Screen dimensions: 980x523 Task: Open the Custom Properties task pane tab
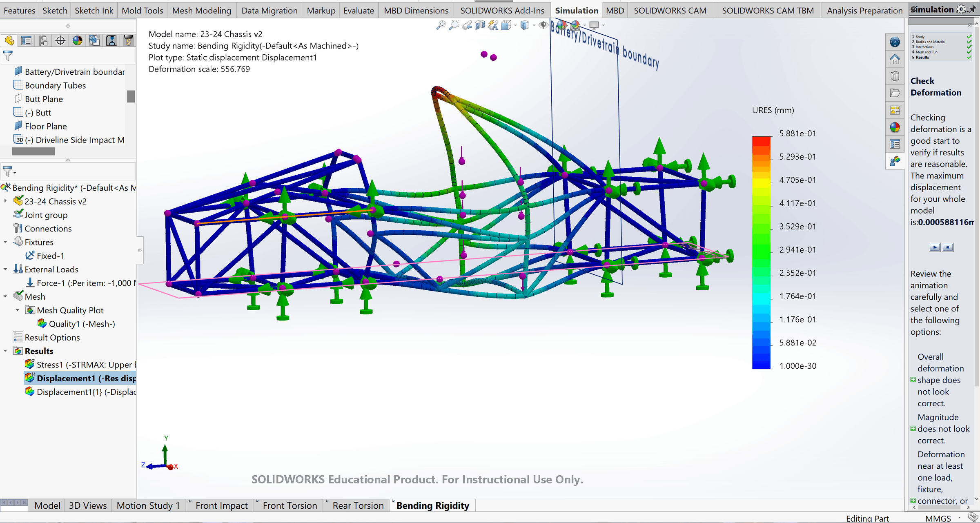click(895, 144)
